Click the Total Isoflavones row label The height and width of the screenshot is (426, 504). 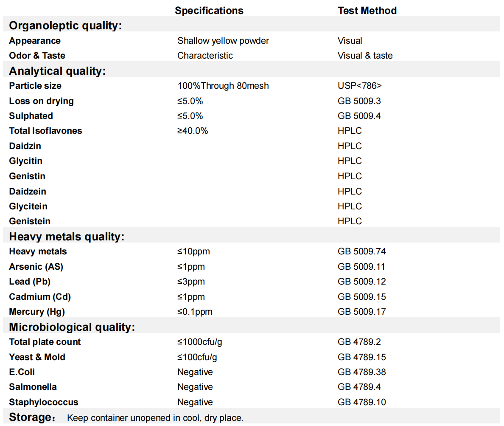[45, 131]
